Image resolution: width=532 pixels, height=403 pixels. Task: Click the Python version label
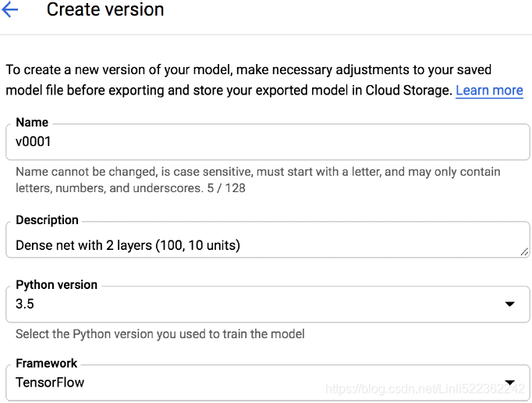[57, 285]
